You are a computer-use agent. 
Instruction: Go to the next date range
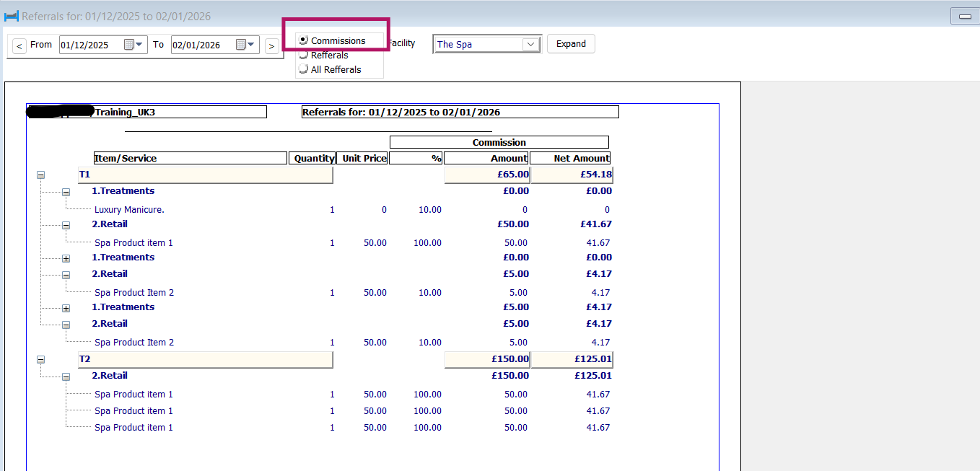pyautogui.click(x=271, y=46)
